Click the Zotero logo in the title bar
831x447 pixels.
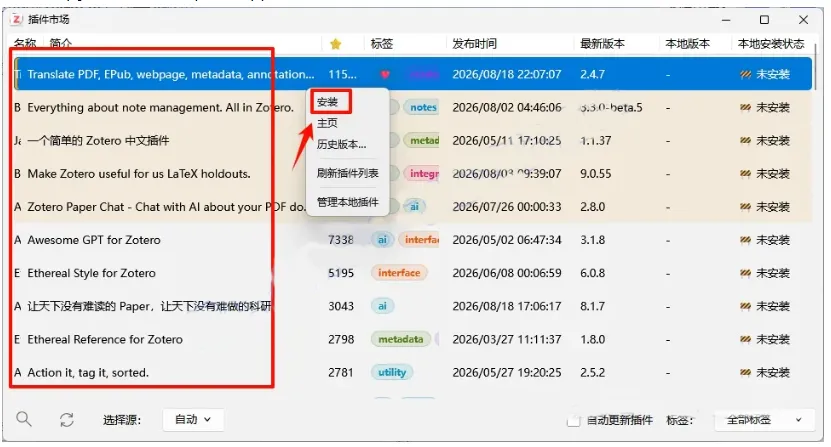click(17, 20)
